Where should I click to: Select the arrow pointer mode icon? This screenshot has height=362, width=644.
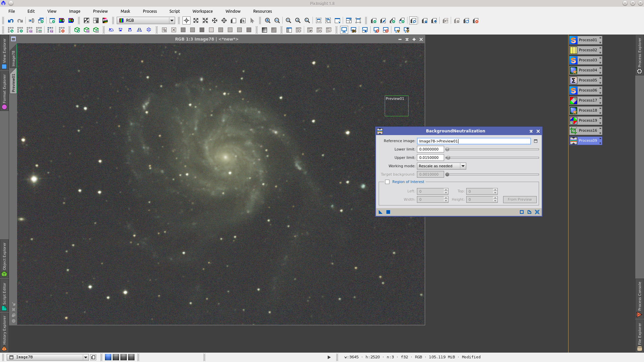(x=253, y=20)
